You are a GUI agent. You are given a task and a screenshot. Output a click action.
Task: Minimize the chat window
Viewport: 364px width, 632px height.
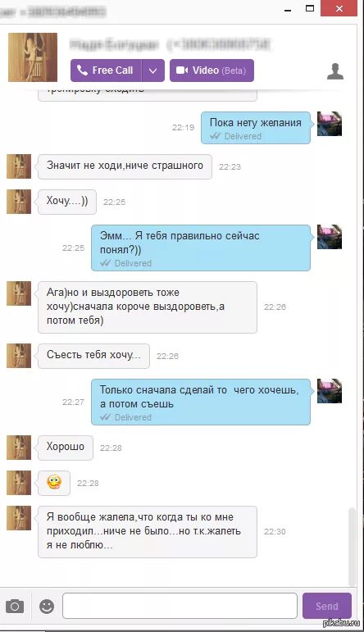288,8
